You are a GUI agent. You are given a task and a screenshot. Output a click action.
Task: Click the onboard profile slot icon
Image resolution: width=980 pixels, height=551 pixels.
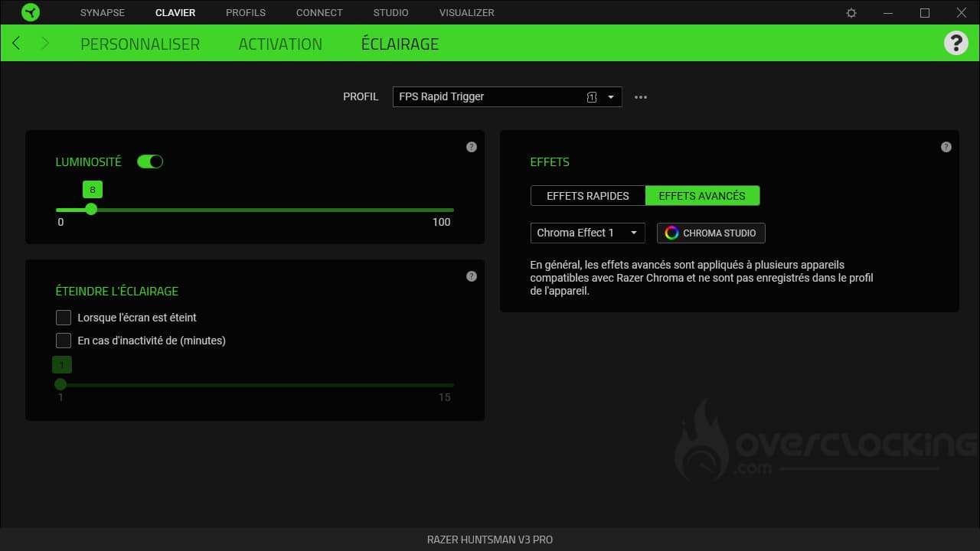[x=591, y=97]
